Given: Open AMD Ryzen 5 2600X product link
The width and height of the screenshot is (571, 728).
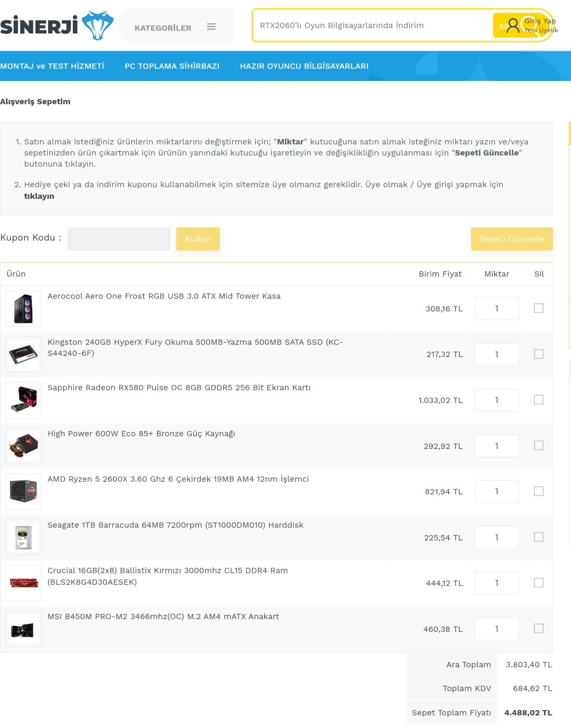Looking at the screenshot, I should tap(178, 479).
